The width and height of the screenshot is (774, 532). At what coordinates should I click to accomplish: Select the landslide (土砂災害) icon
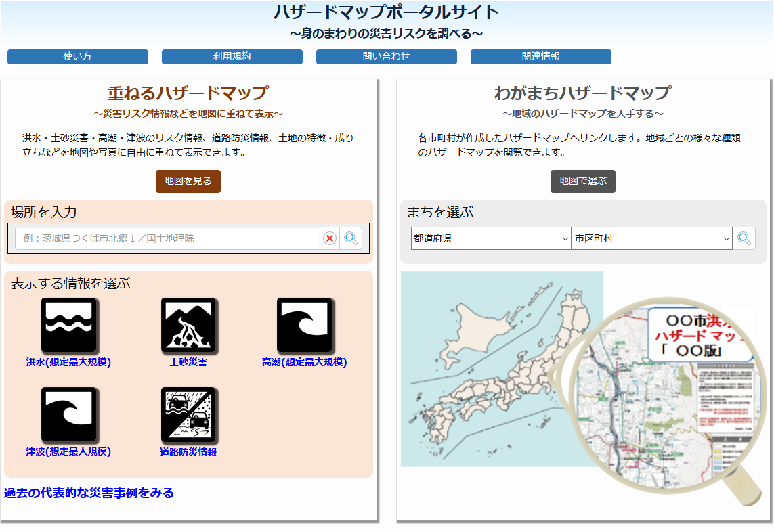tap(188, 325)
